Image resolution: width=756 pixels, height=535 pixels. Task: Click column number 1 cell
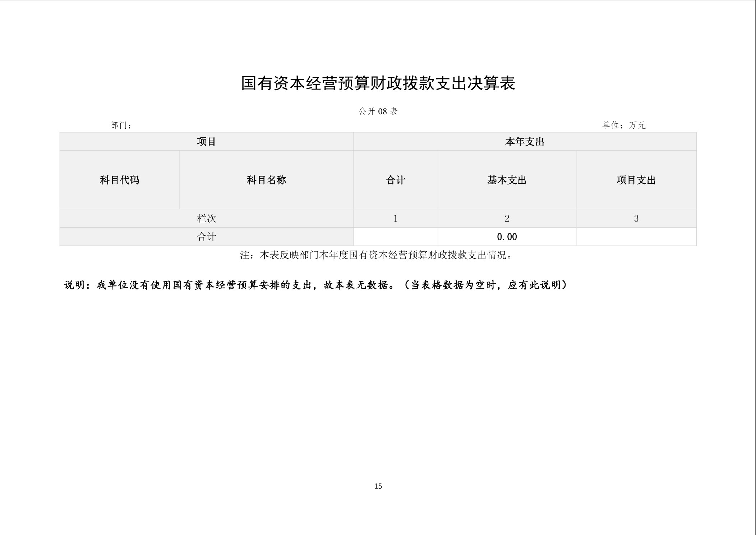pyautogui.click(x=395, y=218)
